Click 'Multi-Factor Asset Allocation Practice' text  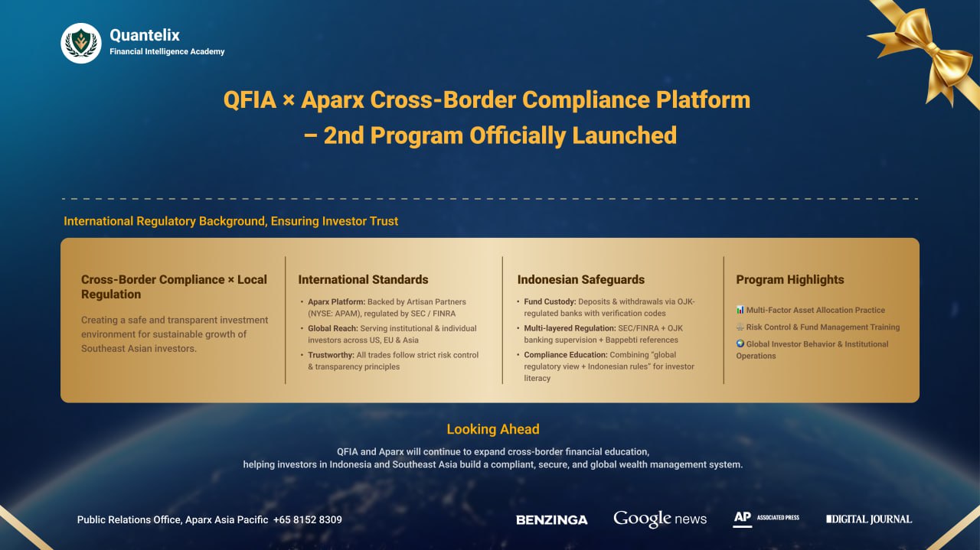coord(815,310)
